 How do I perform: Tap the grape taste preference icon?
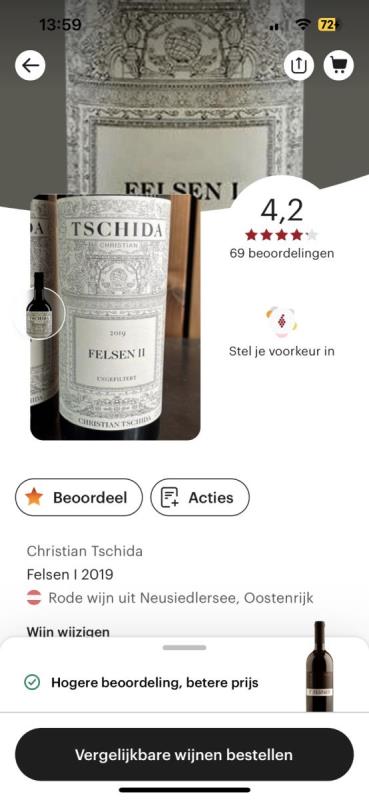click(x=281, y=321)
